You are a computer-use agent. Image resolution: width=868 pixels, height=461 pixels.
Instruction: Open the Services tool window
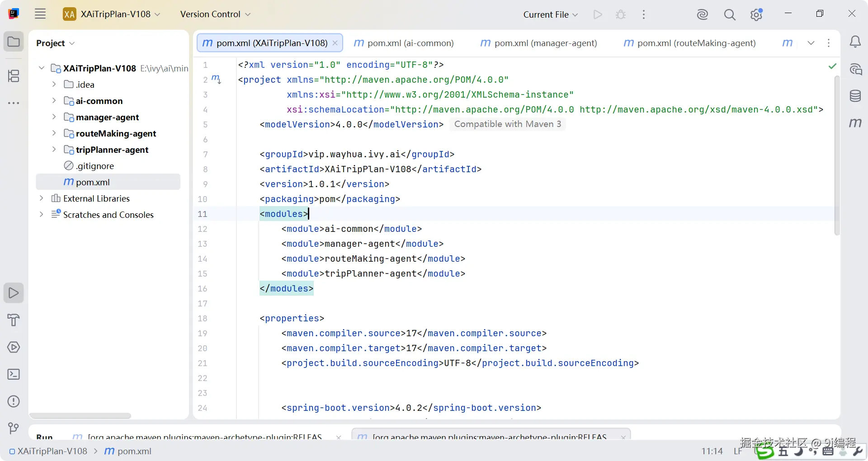tap(14, 347)
